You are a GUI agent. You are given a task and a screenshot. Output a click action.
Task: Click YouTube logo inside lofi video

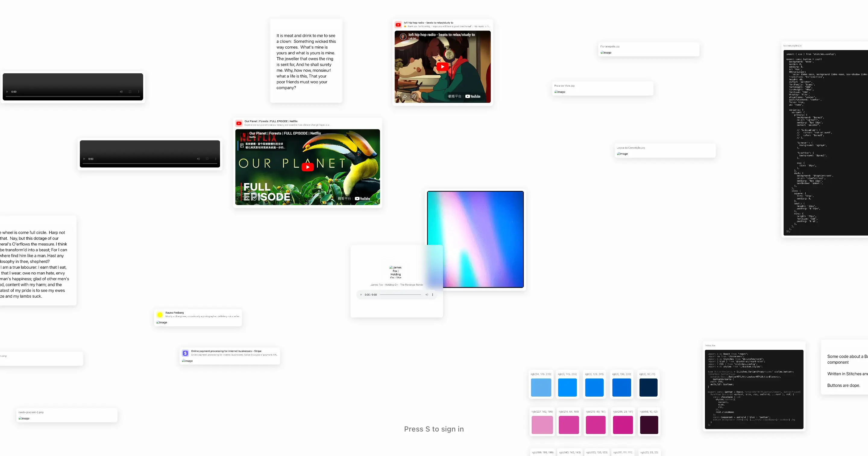(473, 97)
